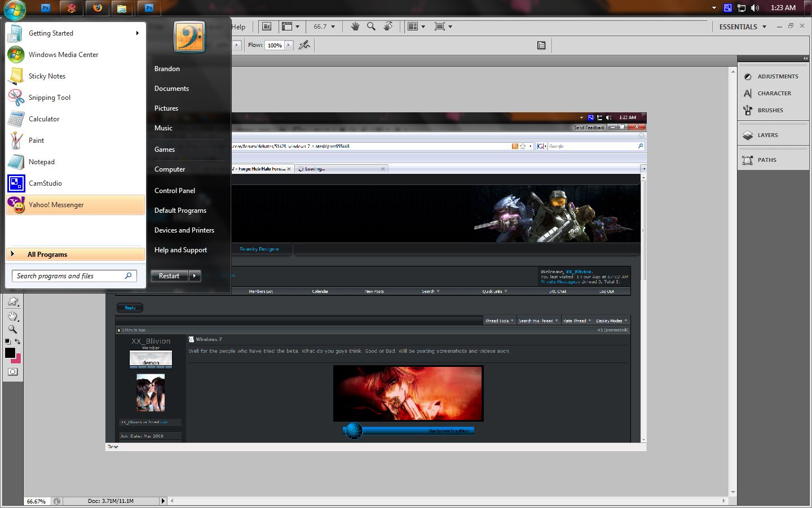The image size is (812, 508).
Task: Reset default foreground and background colors
Action: click(x=8, y=341)
